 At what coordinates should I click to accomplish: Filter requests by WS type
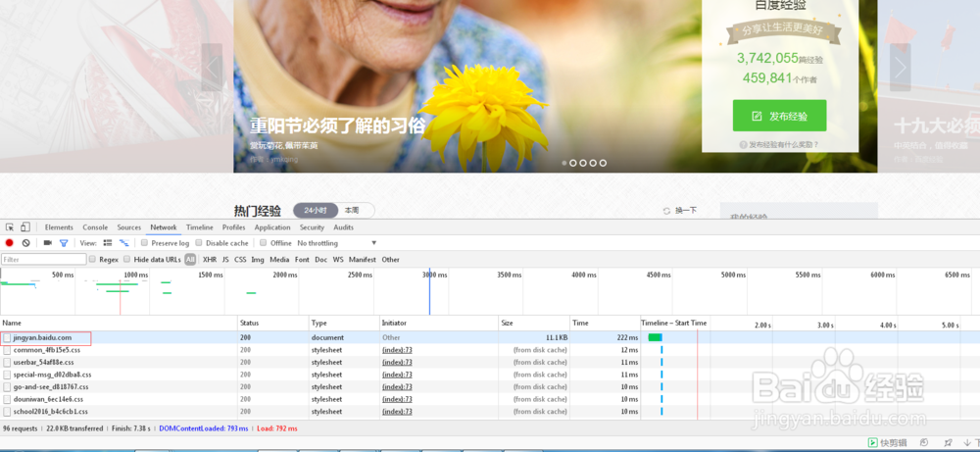coord(338,260)
